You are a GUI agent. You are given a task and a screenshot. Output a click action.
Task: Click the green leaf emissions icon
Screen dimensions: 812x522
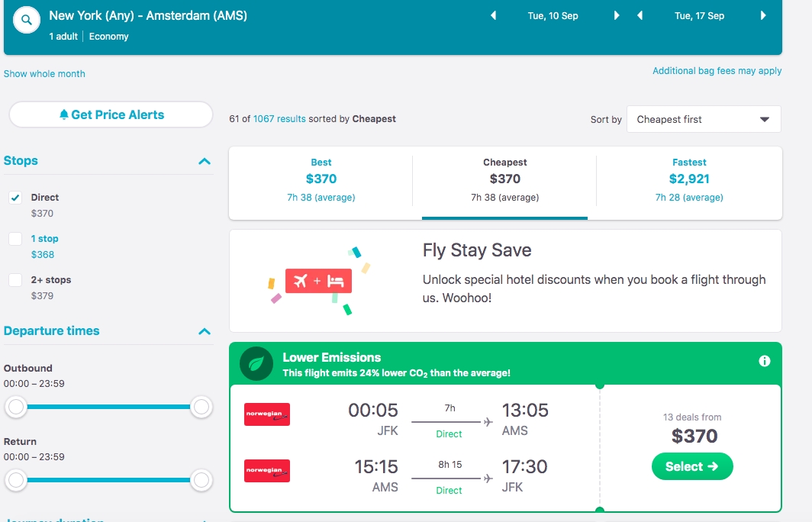point(256,364)
